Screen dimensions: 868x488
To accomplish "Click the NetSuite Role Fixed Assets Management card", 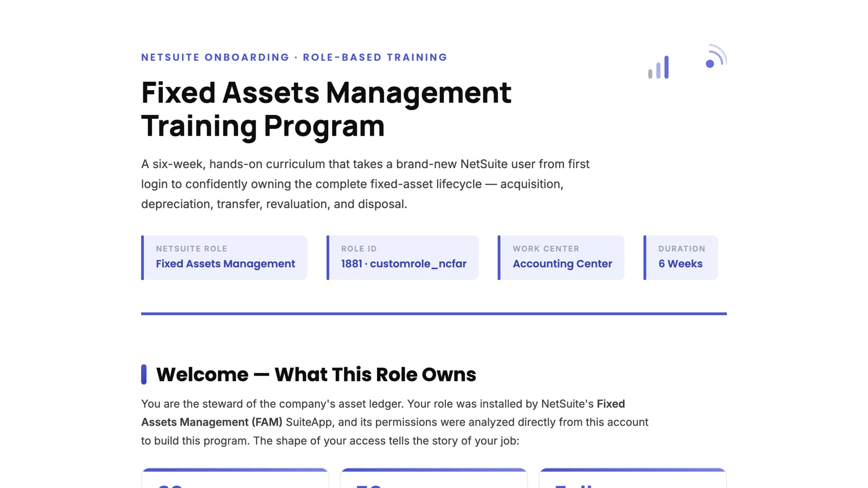I will [224, 258].
